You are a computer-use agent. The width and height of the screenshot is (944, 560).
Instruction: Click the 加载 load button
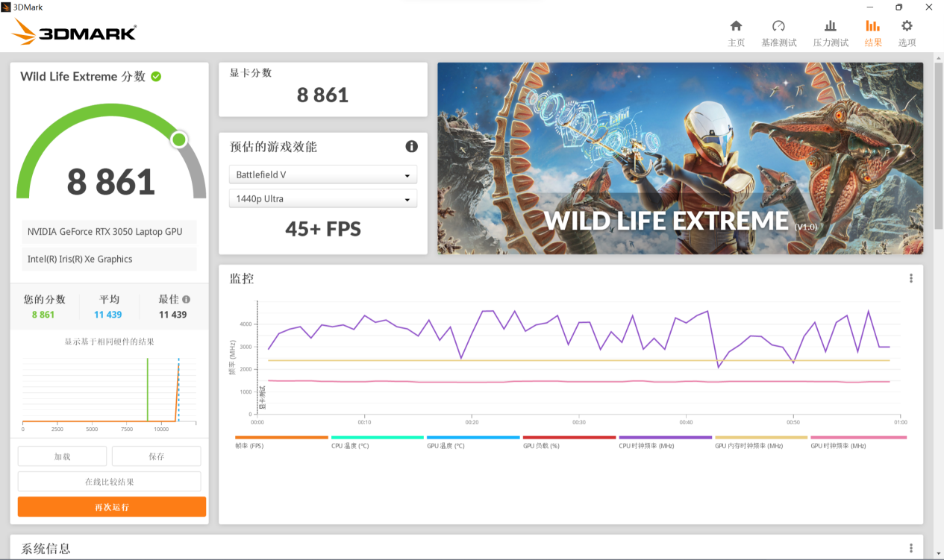(62, 456)
